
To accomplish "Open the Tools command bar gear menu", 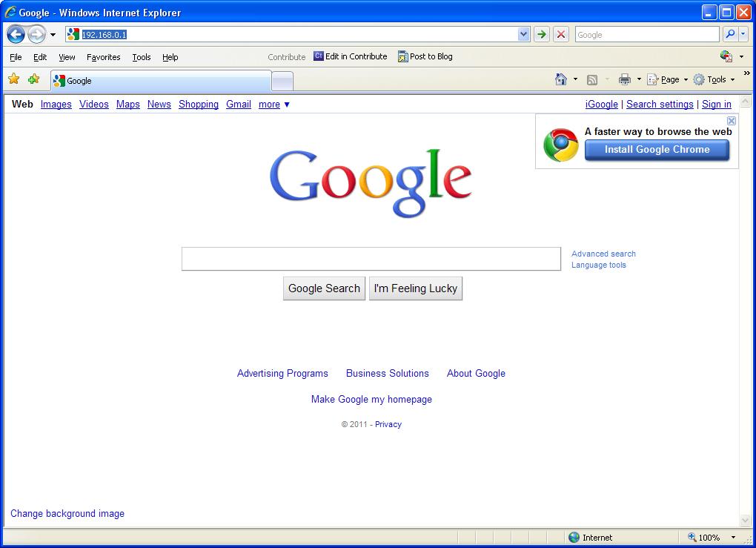I will [x=714, y=79].
